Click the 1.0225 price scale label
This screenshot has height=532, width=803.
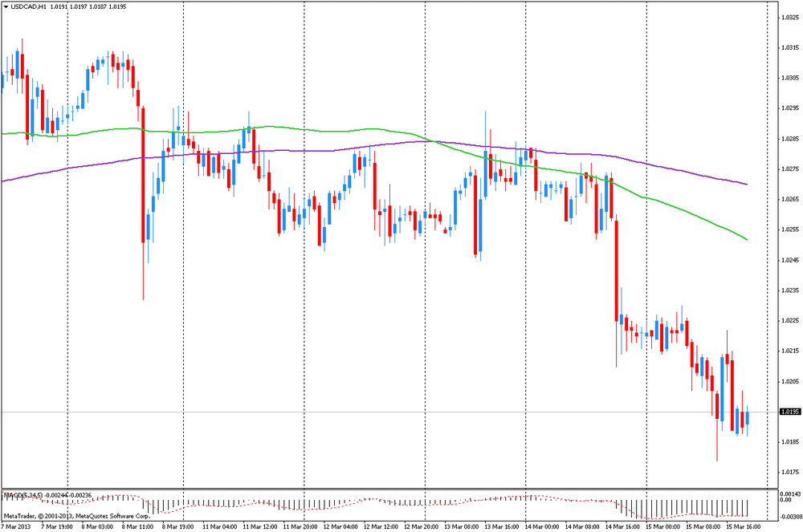point(790,321)
